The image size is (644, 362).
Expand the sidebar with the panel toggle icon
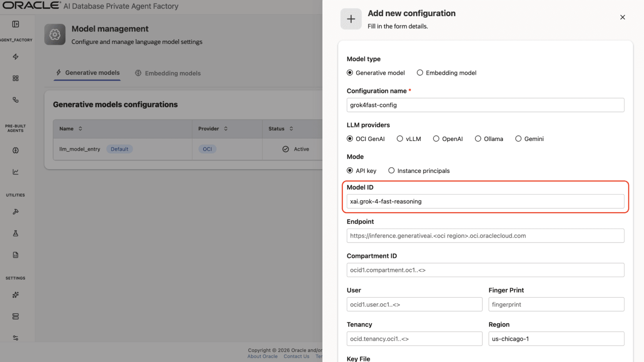[16, 24]
